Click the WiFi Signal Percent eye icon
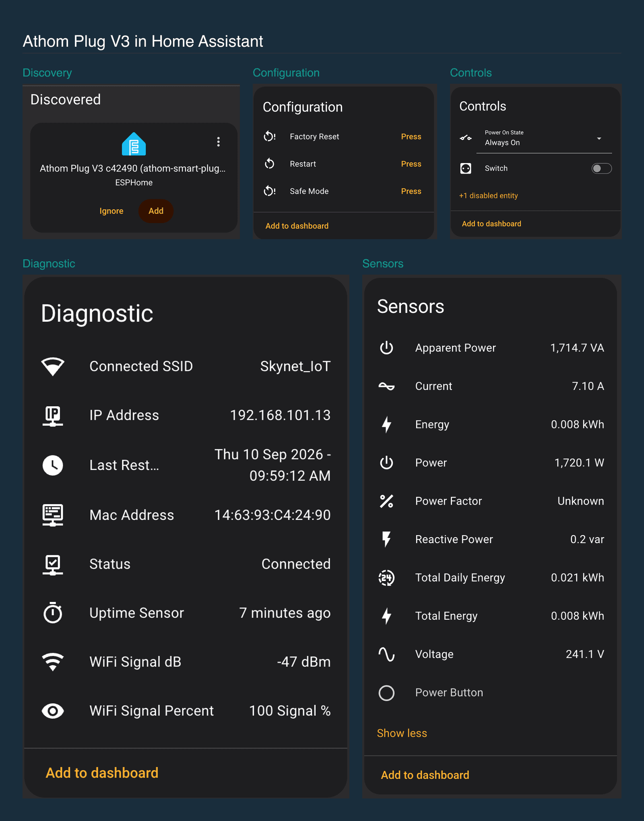 tap(53, 711)
